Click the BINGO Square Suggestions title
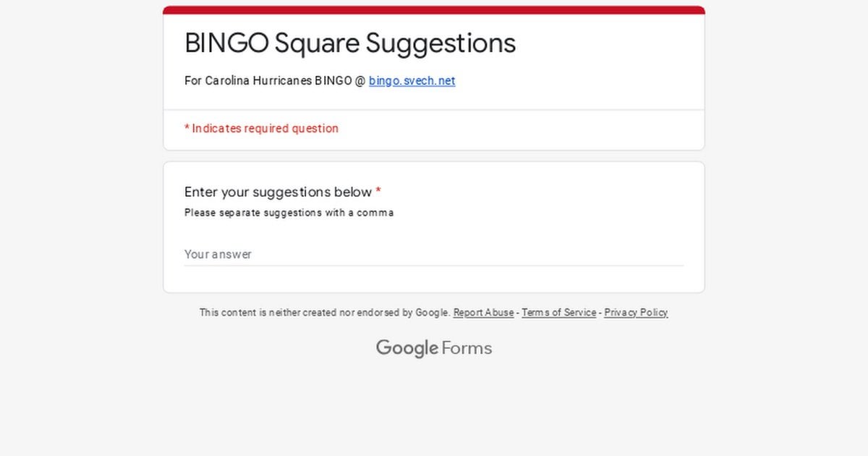The height and width of the screenshot is (456, 868). [350, 43]
